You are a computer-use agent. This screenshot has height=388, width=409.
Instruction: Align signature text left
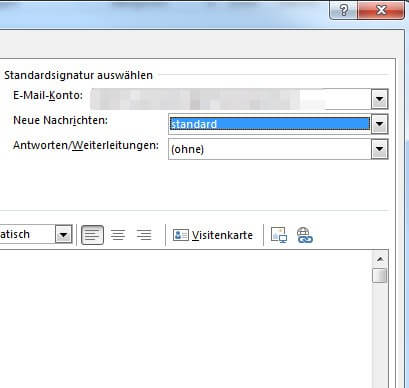pyautogui.click(x=92, y=235)
